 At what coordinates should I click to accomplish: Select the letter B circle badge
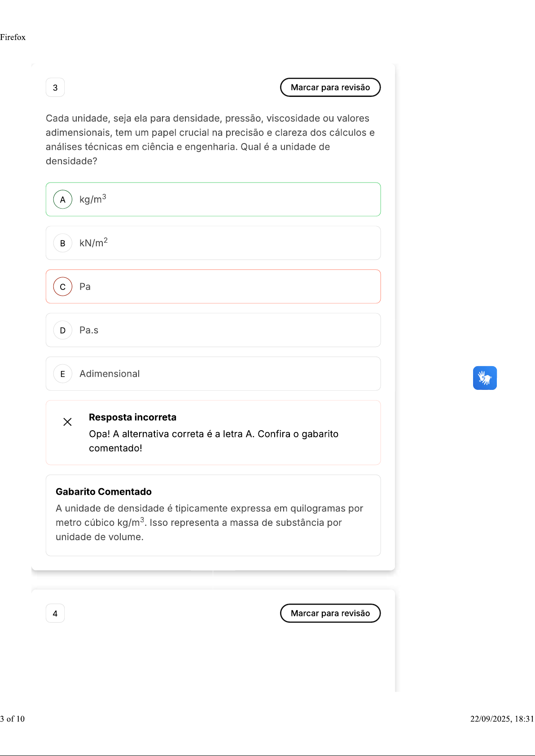(63, 243)
